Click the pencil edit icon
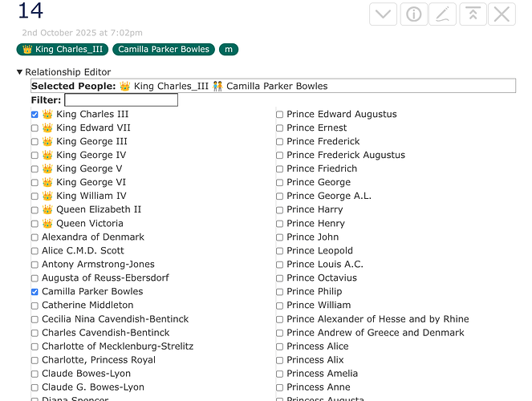This screenshot has width=532, height=401. click(x=443, y=14)
